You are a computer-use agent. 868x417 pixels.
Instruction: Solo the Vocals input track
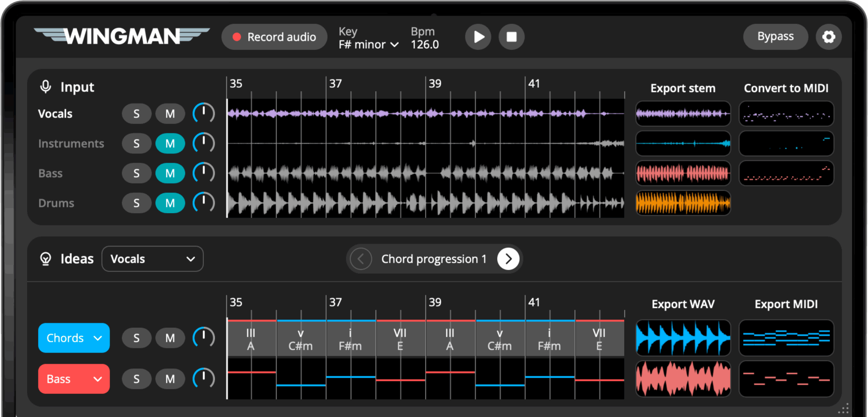136,114
